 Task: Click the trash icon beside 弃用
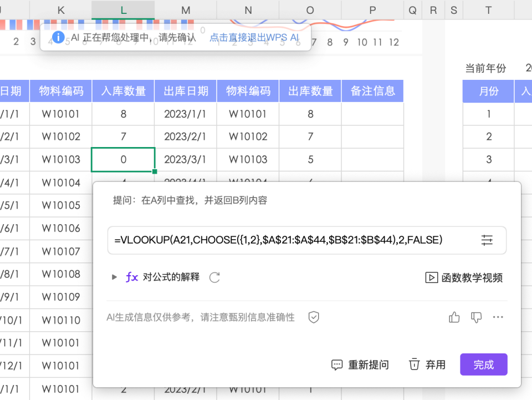(414, 365)
